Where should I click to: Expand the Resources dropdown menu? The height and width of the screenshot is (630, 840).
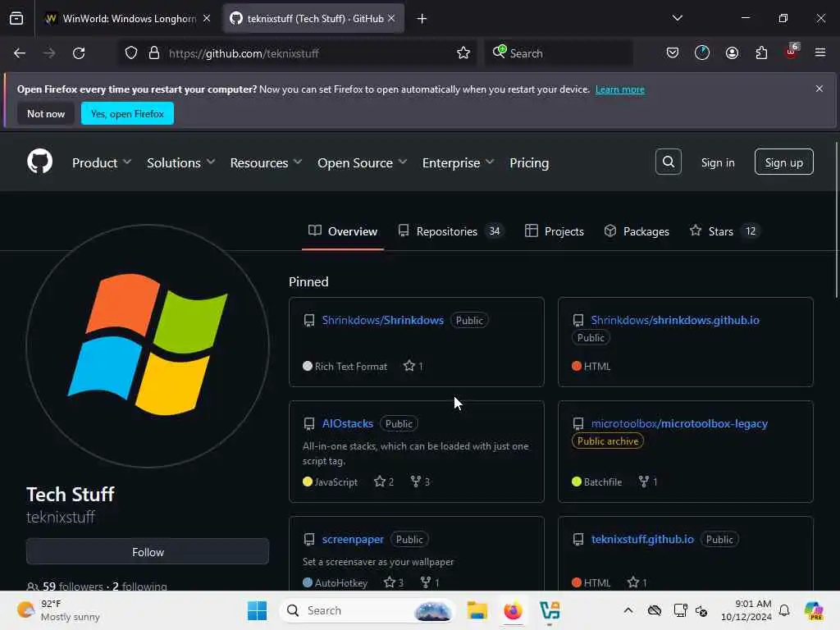click(266, 162)
